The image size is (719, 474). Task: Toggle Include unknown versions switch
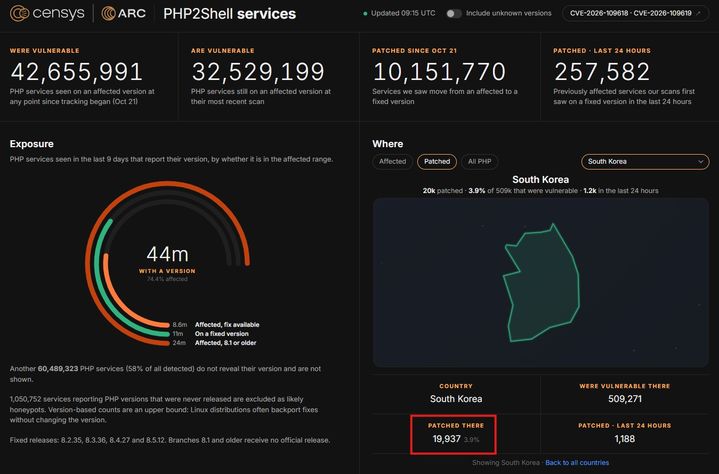pyautogui.click(x=454, y=13)
